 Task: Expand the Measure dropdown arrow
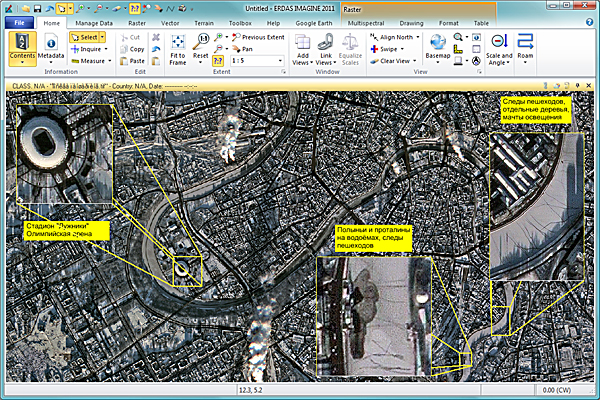click(x=110, y=61)
